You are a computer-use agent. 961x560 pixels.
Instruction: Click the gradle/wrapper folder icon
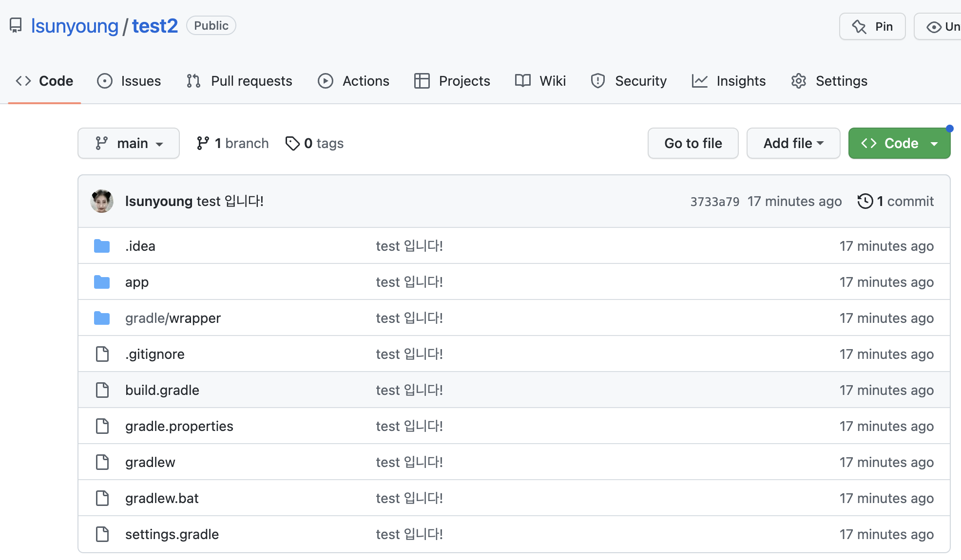click(102, 318)
